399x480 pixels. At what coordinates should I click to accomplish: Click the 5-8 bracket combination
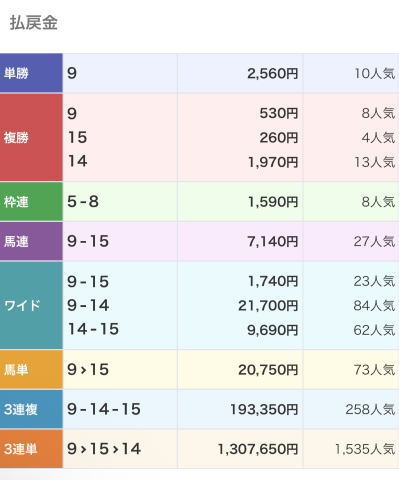(83, 201)
